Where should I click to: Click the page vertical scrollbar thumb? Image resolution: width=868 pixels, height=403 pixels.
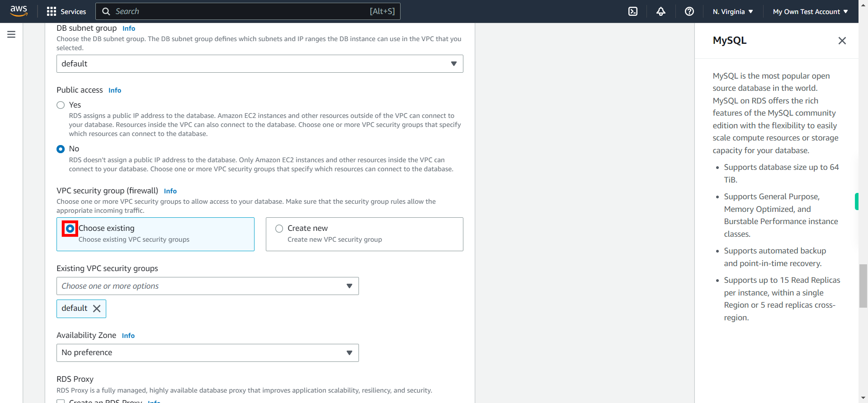pos(863,286)
